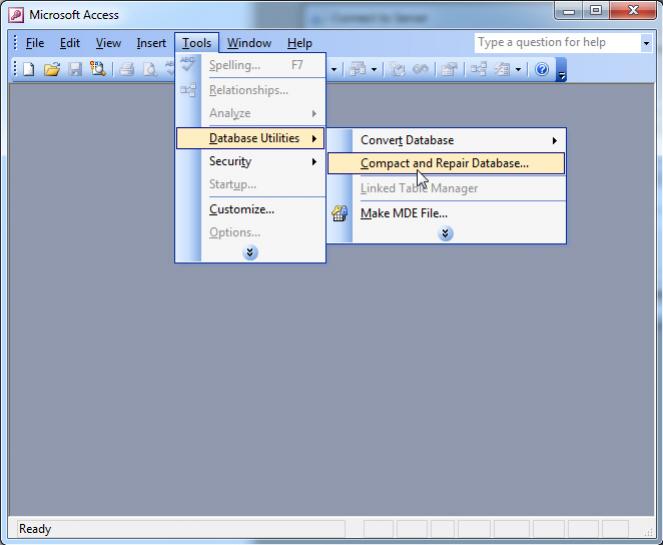Click the Microsoft Access key icon in title bar

pos(16,15)
